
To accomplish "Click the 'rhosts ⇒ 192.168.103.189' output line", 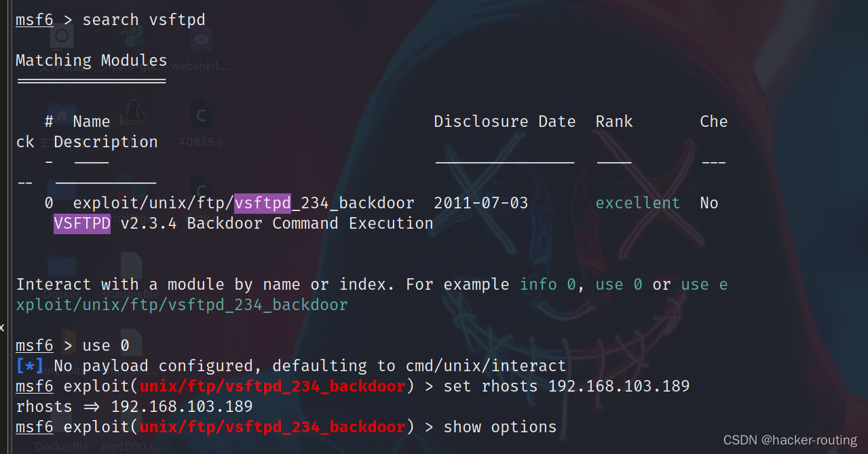I will coord(134,406).
